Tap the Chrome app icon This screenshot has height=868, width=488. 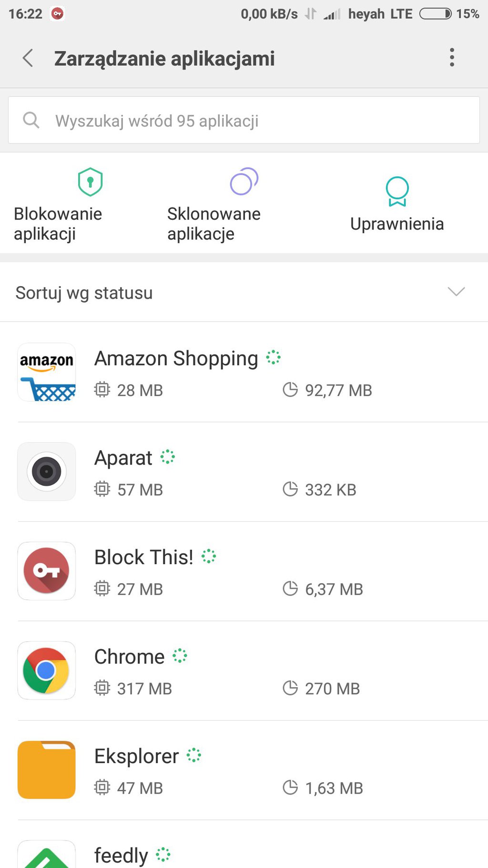(47, 671)
